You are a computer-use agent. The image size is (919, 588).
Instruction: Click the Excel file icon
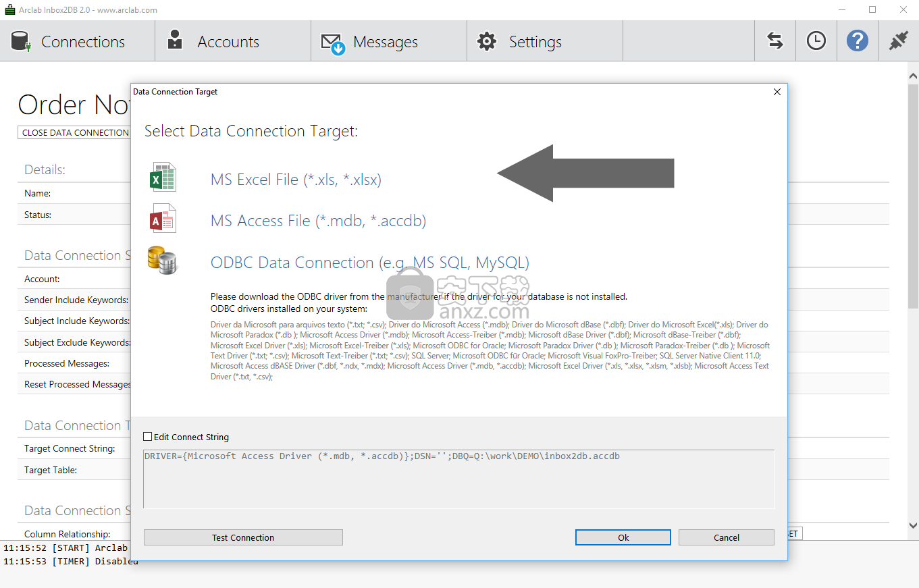click(x=162, y=178)
